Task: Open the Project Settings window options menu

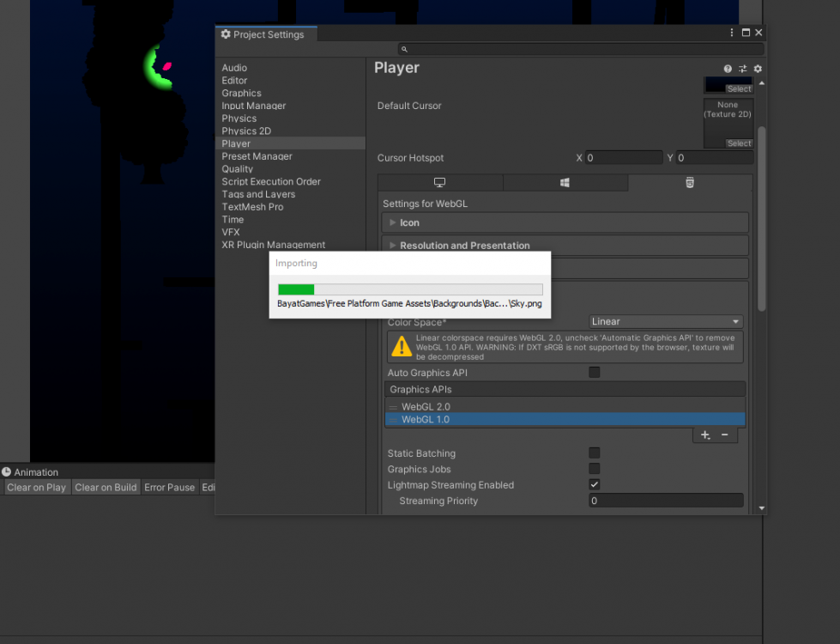Action: click(732, 33)
